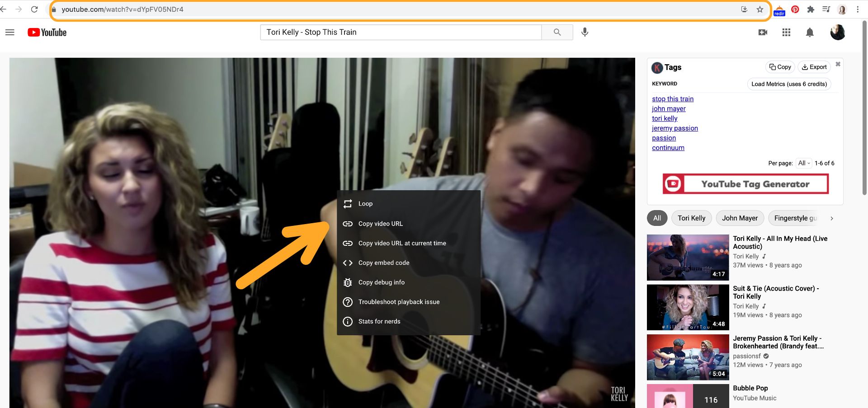Screen dimensions: 868x408
Task: Open the 'john mayer' tag link
Action: 669,109
